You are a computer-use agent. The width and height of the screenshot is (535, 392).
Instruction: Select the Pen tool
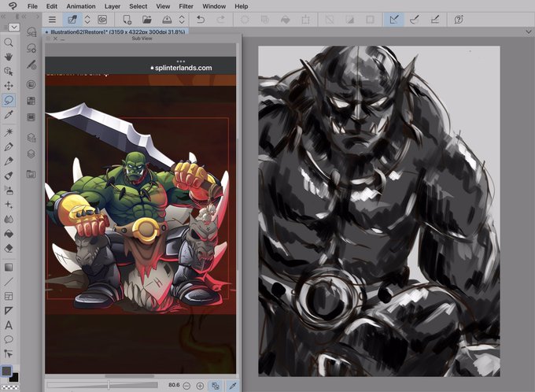(x=9, y=147)
